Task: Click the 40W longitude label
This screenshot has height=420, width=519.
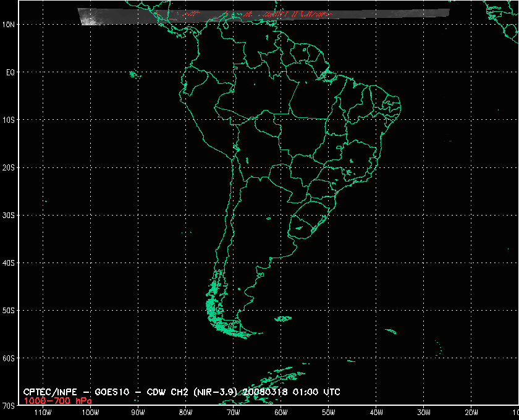Action: [x=376, y=413]
